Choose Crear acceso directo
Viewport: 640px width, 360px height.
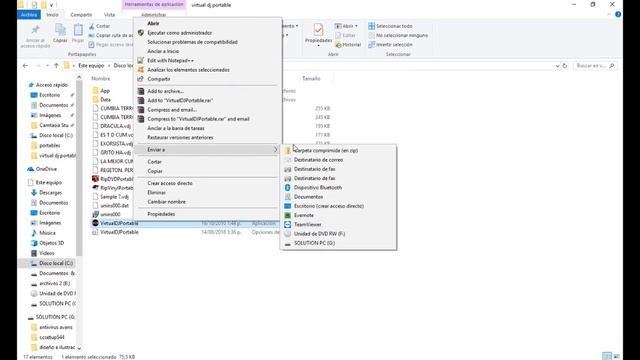[x=170, y=183]
